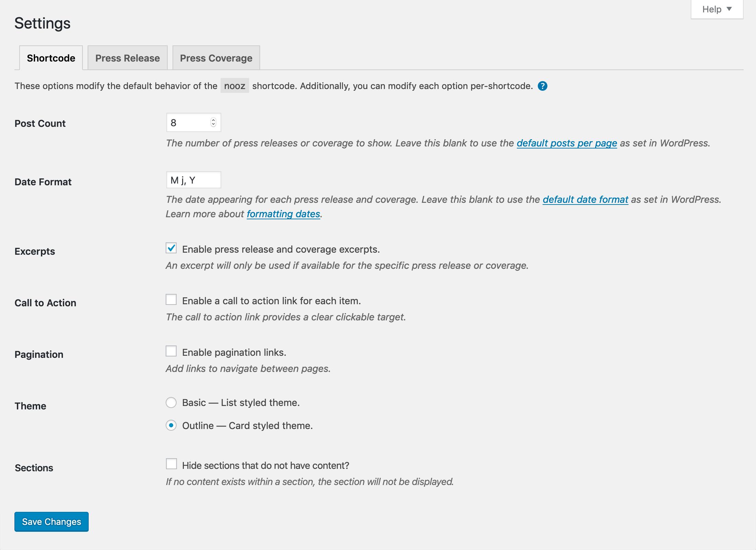
Task: Click the nooz shortcode code label
Action: (x=235, y=86)
